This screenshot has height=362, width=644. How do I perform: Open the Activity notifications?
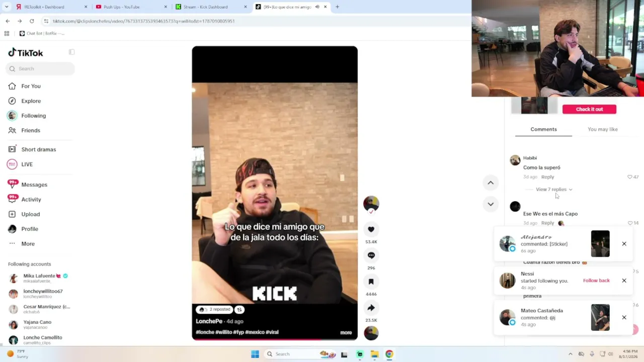pyautogui.click(x=31, y=200)
